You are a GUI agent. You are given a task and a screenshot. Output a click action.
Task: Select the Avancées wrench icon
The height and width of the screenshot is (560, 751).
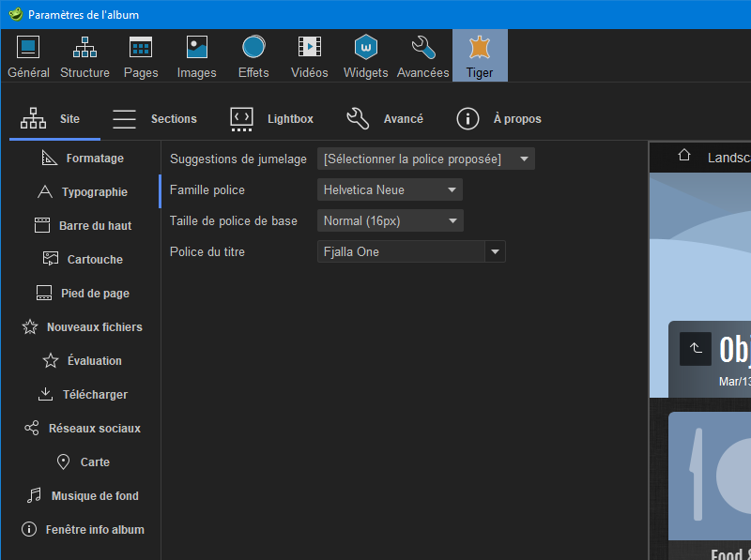[423, 48]
